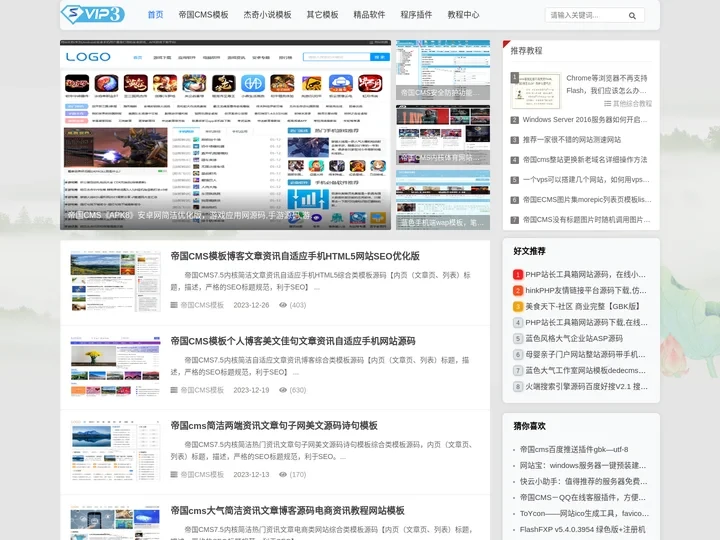Open 网站宝：windows服务器一键预装 link
This screenshot has height=540, width=720.
pyautogui.click(x=583, y=465)
